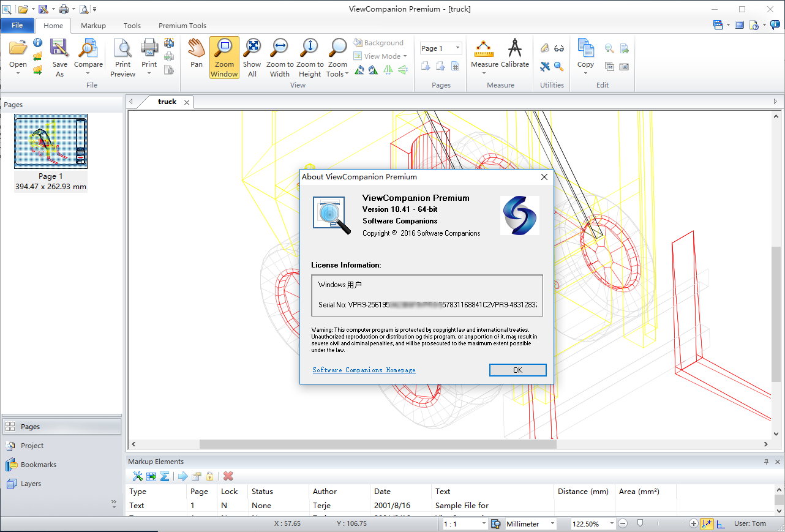
Task: Expand the Copy dropdown arrow
Action: click(585, 73)
